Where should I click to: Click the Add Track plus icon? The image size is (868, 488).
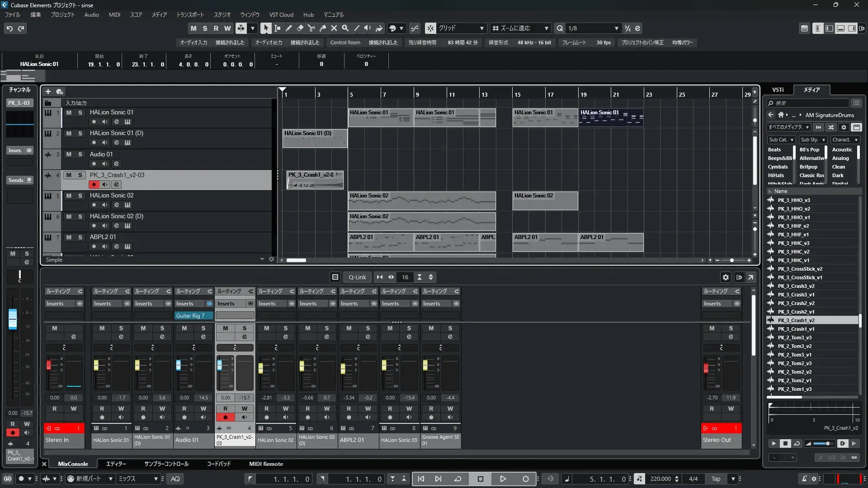(48, 92)
